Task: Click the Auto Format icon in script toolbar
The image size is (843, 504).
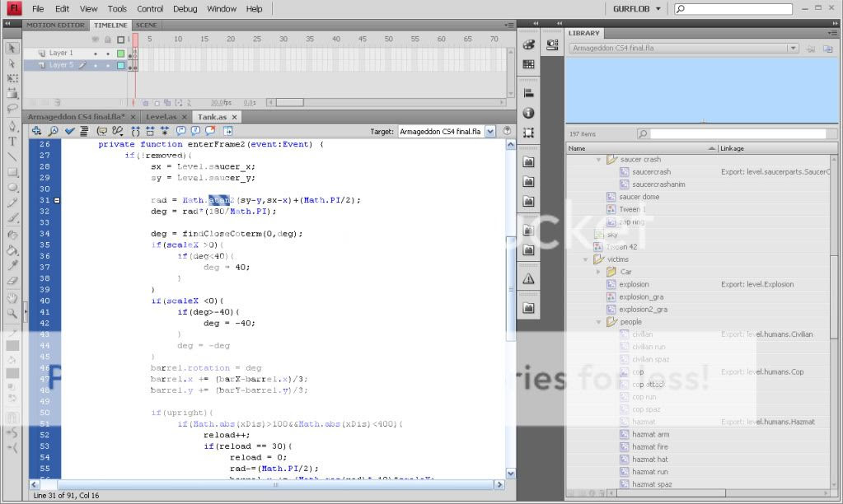Action: tap(84, 131)
